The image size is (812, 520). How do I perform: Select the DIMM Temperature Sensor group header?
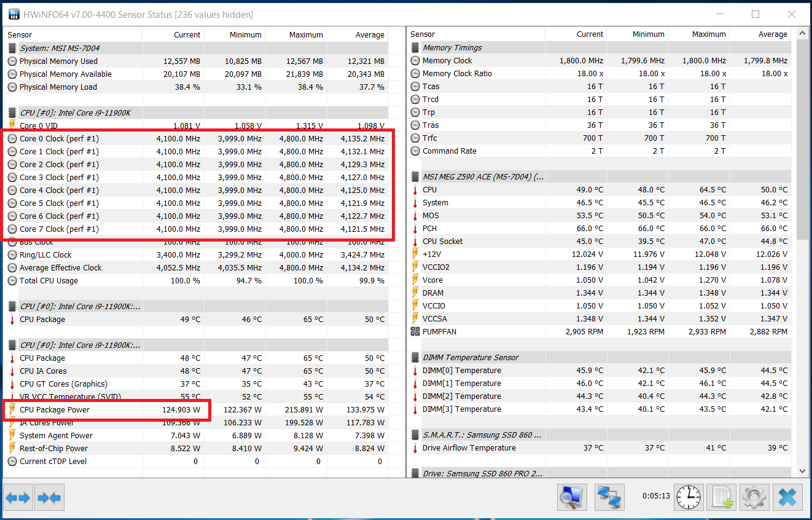pos(599,357)
